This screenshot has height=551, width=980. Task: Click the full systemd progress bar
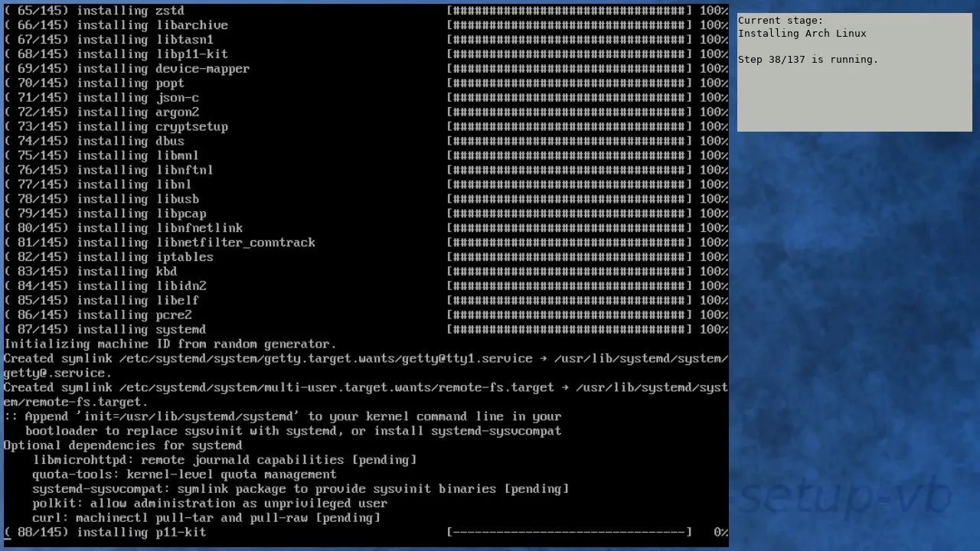point(569,331)
